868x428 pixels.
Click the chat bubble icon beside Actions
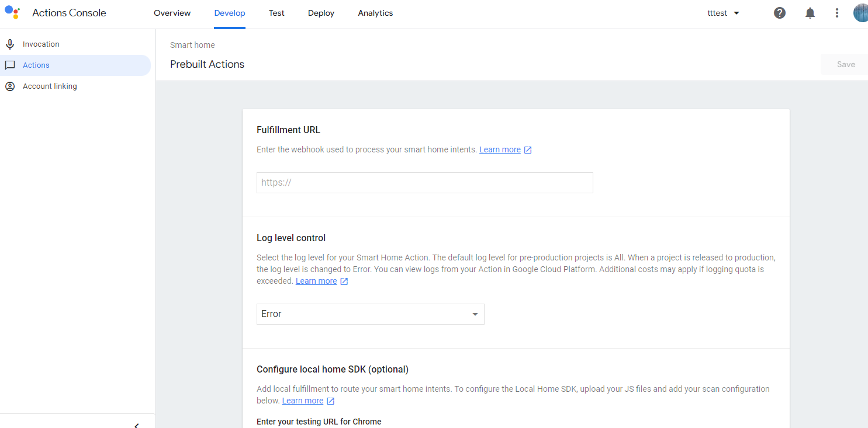10,65
